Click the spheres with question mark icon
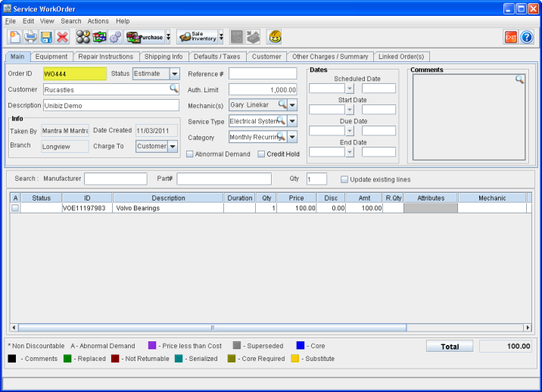This screenshot has height=392, width=542. (x=83, y=37)
